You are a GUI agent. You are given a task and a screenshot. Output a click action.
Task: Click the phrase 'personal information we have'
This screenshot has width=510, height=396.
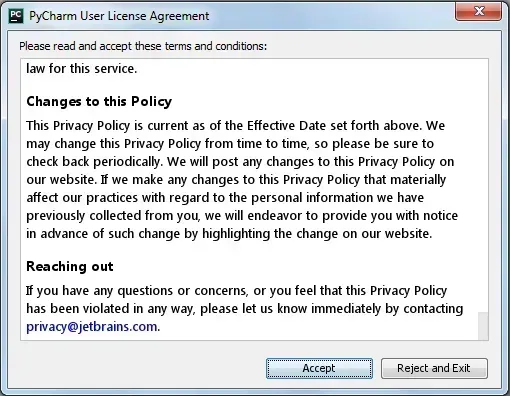tap(337, 198)
